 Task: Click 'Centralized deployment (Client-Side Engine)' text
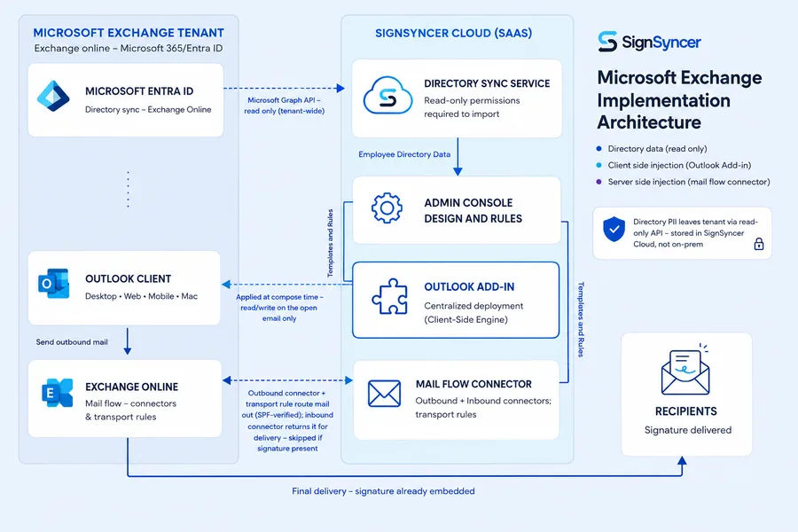pyautogui.click(x=473, y=313)
